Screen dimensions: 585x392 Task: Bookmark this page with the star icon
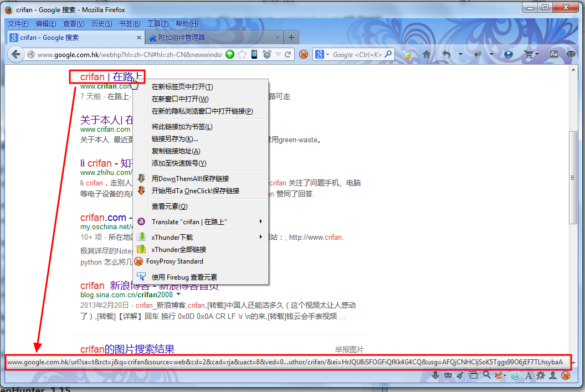pyautogui.click(x=242, y=54)
